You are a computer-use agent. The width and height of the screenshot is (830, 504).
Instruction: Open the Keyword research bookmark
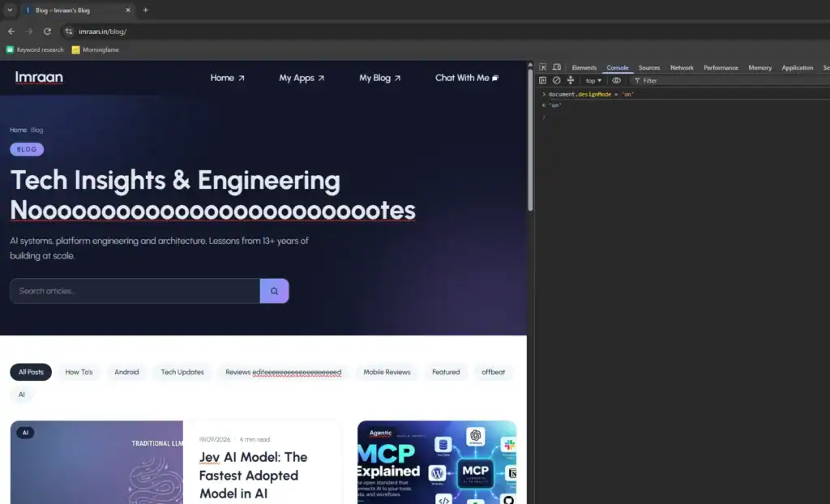[34, 49]
